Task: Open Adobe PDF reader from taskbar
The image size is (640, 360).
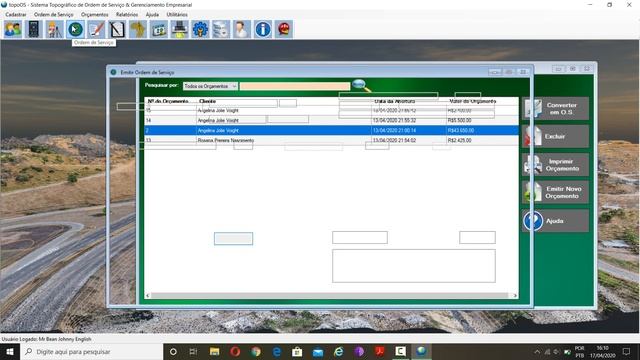Action: pos(380,351)
